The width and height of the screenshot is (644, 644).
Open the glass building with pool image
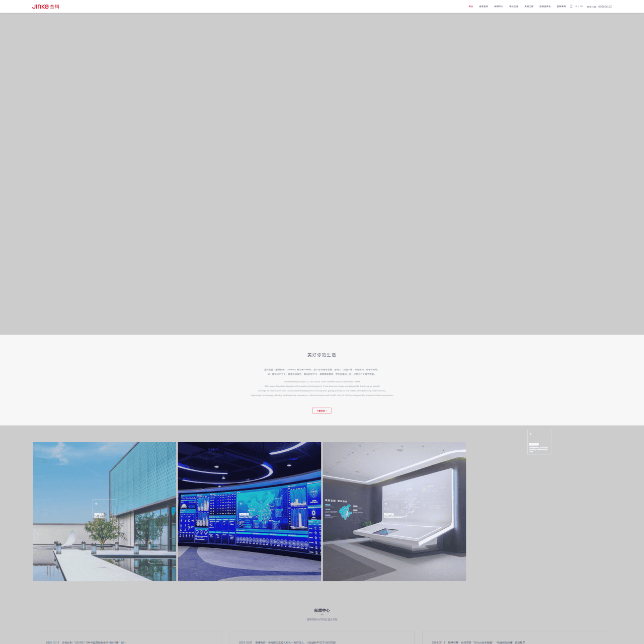105,512
